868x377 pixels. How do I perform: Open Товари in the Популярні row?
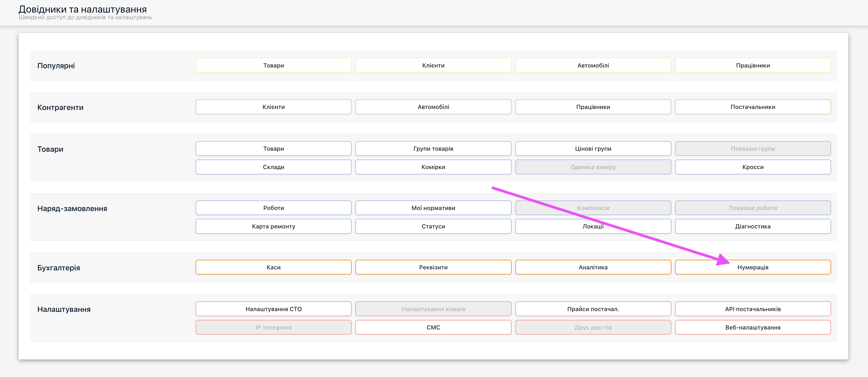coord(273,65)
